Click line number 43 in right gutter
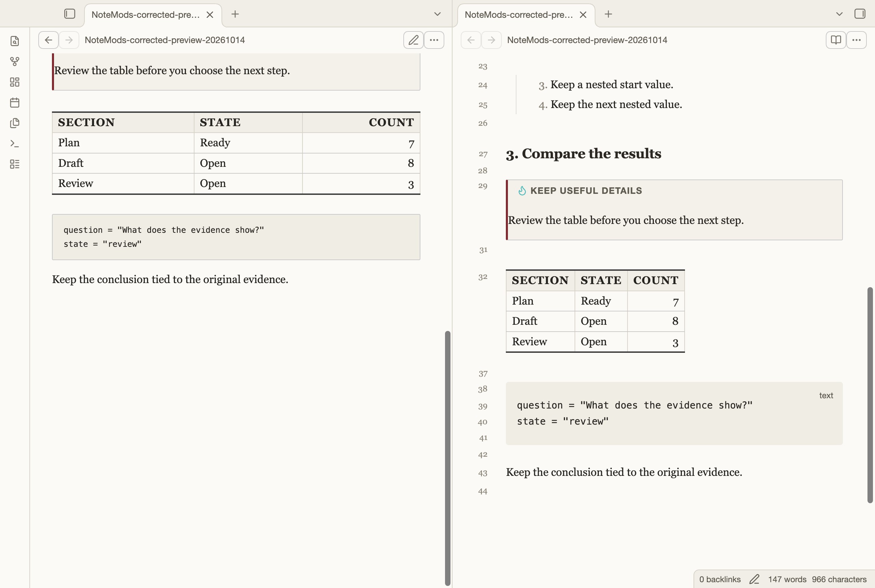The image size is (875, 588). 483,473
